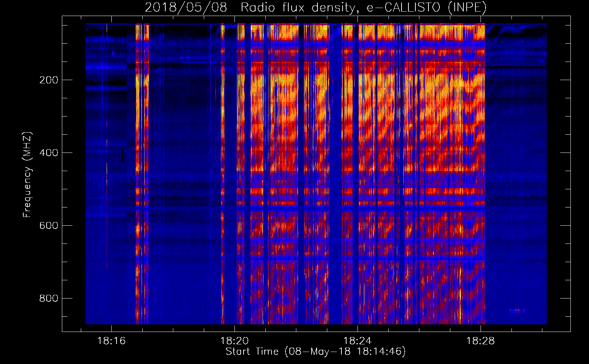Click the 'Frequency (MHZ)' axis label
Viewport: 589px width, 364px height.
point(27,175)
